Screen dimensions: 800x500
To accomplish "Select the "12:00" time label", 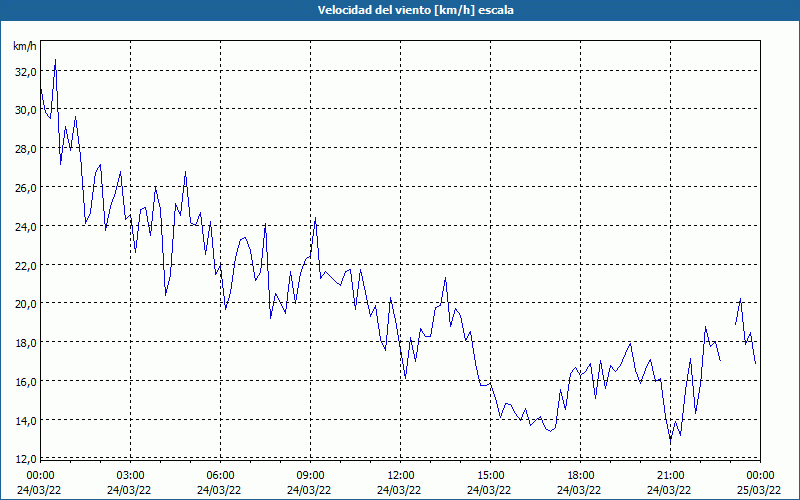I will (401, 476).
